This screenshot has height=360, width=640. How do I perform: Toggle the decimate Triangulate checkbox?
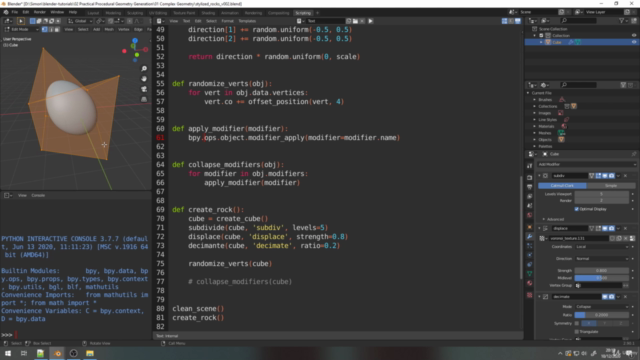click(577, 332)
